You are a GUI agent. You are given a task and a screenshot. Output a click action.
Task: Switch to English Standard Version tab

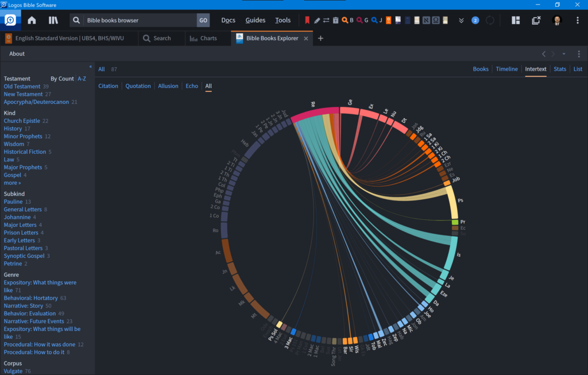point(69,38)
